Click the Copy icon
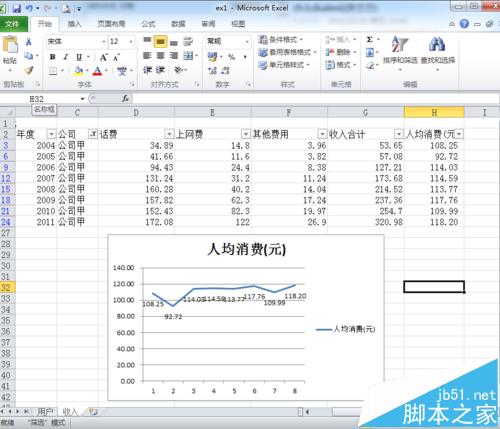This screenshot has height=429, width=500. pos(29,56)
